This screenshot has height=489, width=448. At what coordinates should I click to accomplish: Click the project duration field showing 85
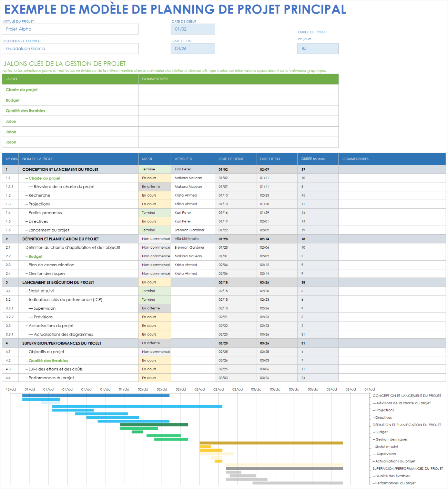pos(318,48)
